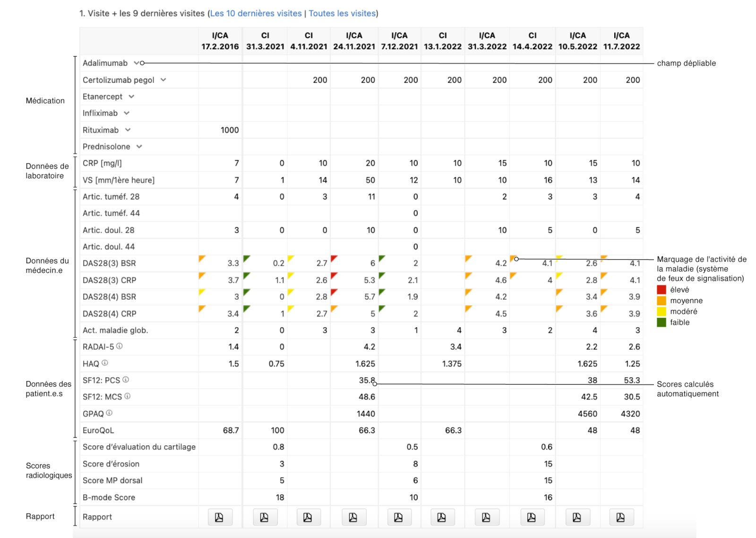Click Score MP dorsal value 5
Viewport: 756px width, 538px height.
(x=282, y=480)
